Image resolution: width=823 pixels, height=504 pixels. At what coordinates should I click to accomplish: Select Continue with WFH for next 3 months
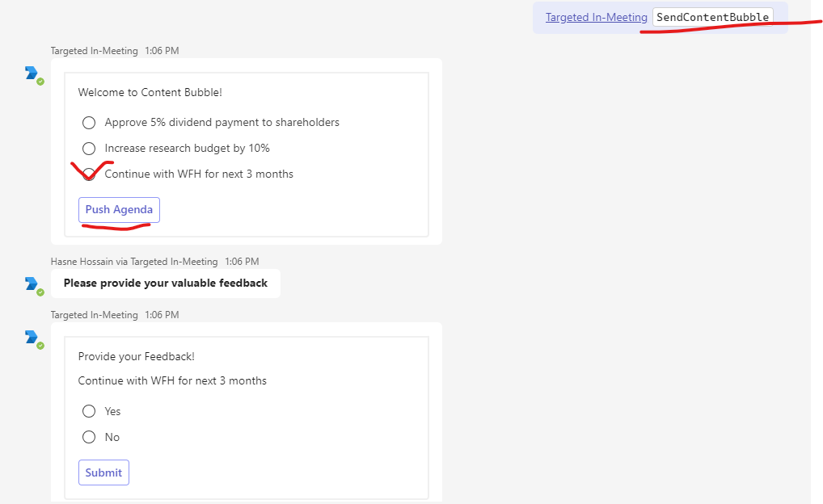[x=89, y=174]
